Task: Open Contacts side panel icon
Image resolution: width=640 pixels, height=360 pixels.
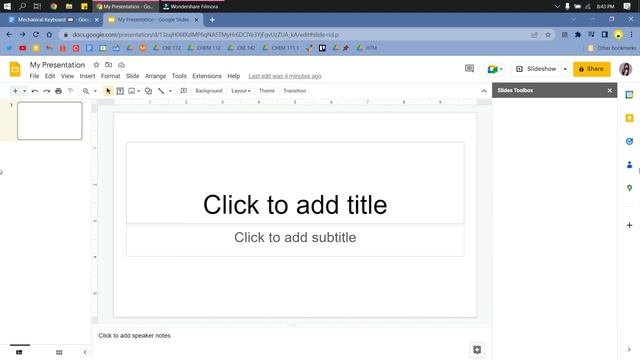Action: [x=629, y=165]
